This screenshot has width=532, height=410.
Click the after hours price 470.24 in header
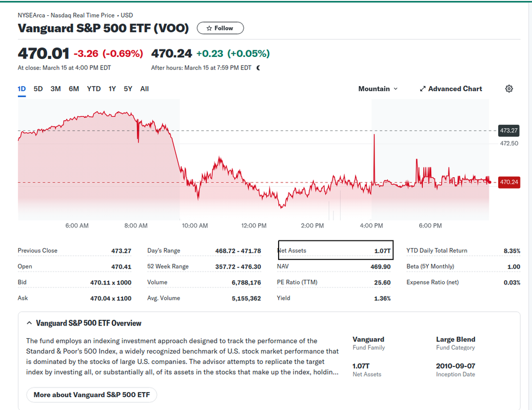[171, 53]
